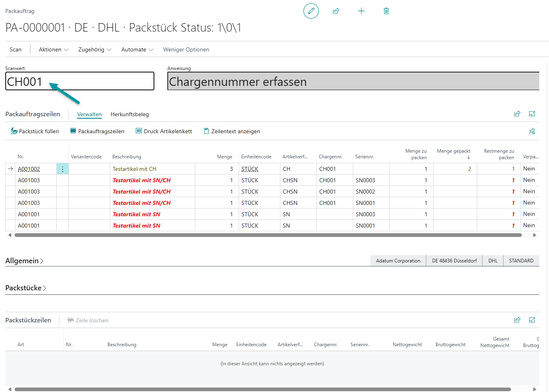Image resolution: width=549 pixels, height=392 pixels.
Task: Click the pin icon in Packauftragszeilen toolbar
Action: (532, 131)
